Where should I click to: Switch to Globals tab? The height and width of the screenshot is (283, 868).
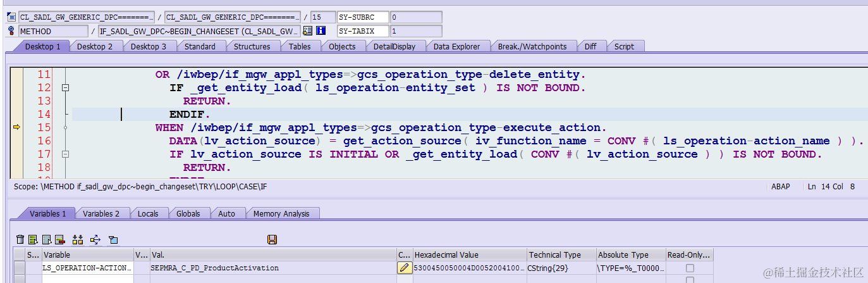pyautogui.click(x=188, y=213)
